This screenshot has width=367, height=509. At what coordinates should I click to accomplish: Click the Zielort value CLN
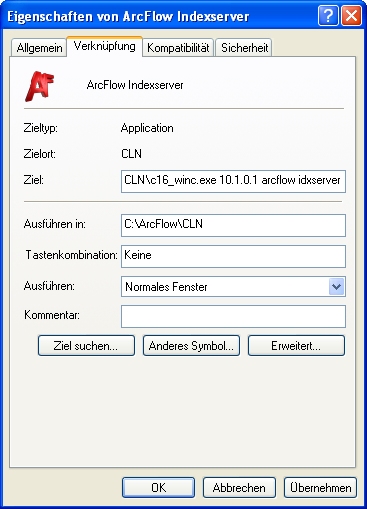tap(132, 154)
